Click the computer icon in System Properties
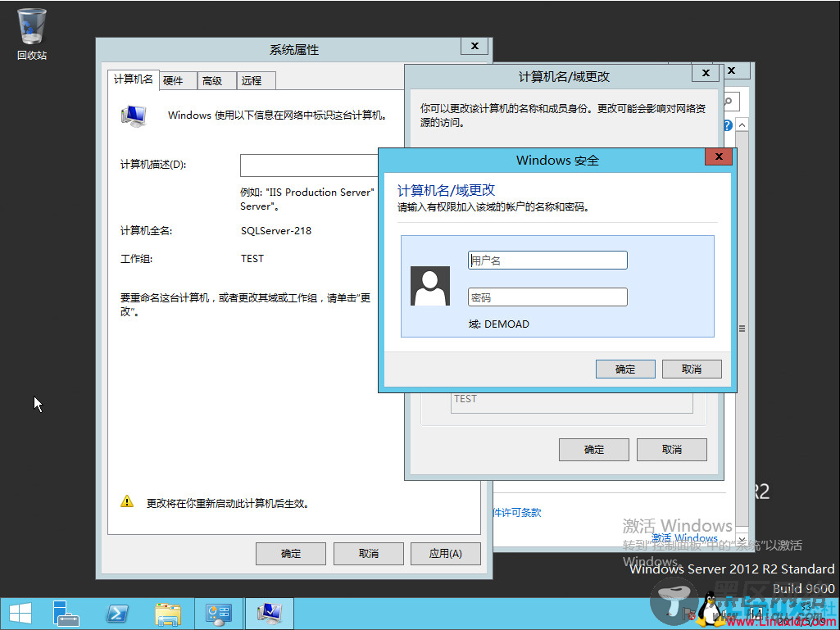This screenshot has width=840, height=630. [x=134, y=116]
